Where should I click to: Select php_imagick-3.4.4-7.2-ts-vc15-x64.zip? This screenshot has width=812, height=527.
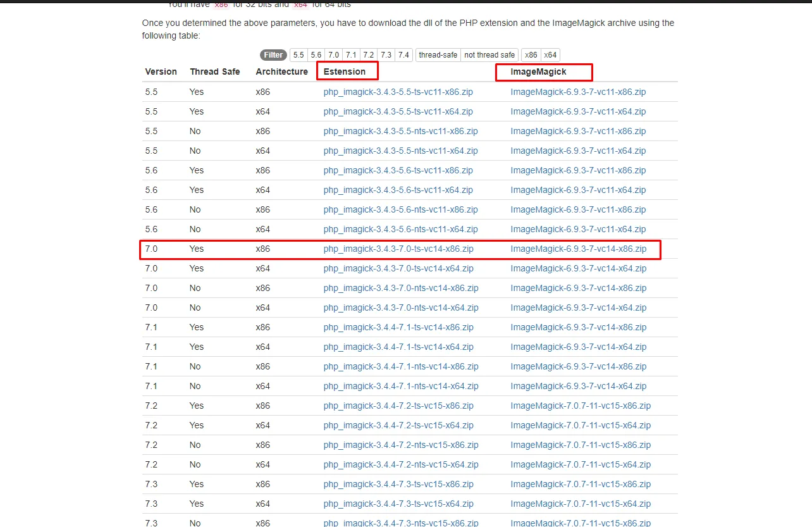(x=398, y=425)
